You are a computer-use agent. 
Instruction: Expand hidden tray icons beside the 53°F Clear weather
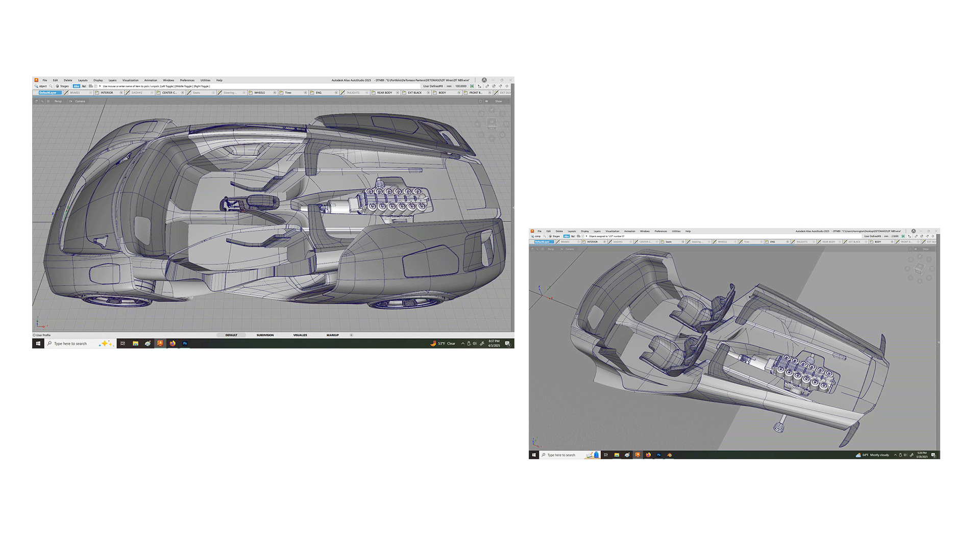(x=462, y=343)
